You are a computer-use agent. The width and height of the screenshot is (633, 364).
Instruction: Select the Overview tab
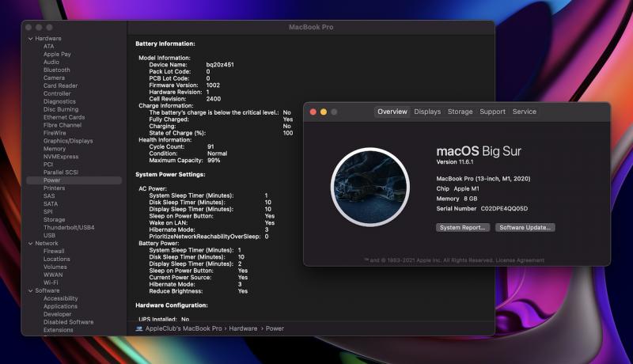click(392, 112)
